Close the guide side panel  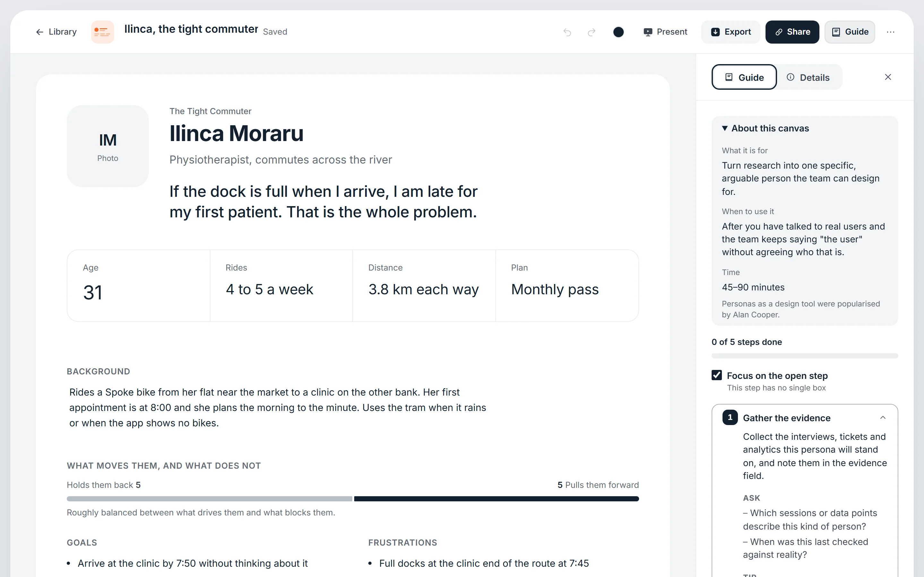(888, 77)
